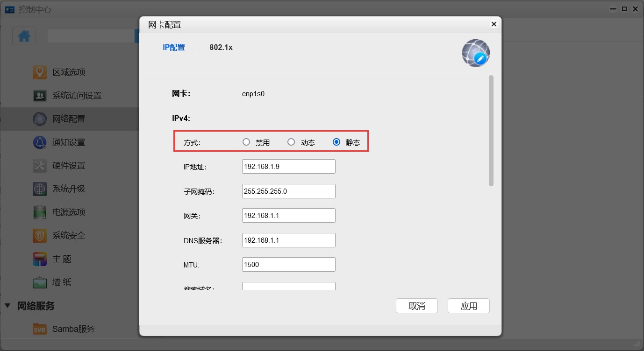Open 系统访问设置 from the sidebar
The height and width of the screenshot is (351, 644).
[77, 96]
